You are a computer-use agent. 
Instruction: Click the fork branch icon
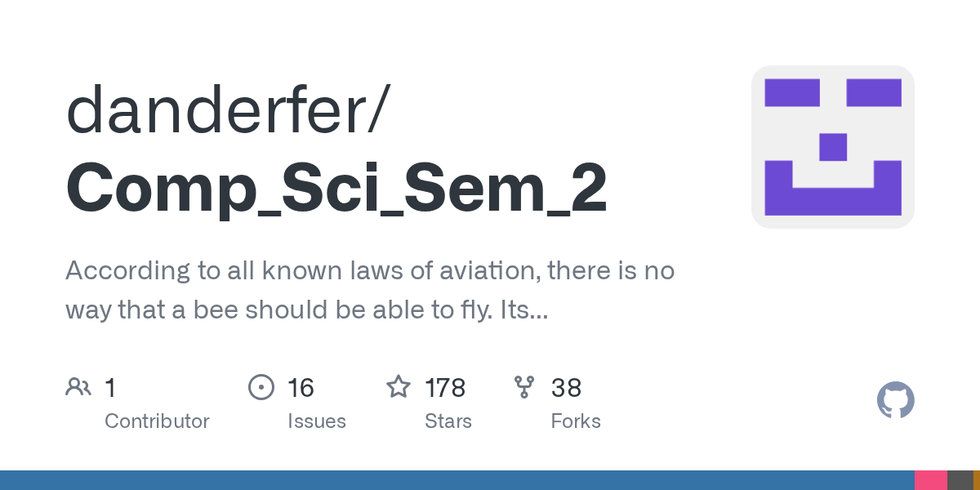click(524, 387)
